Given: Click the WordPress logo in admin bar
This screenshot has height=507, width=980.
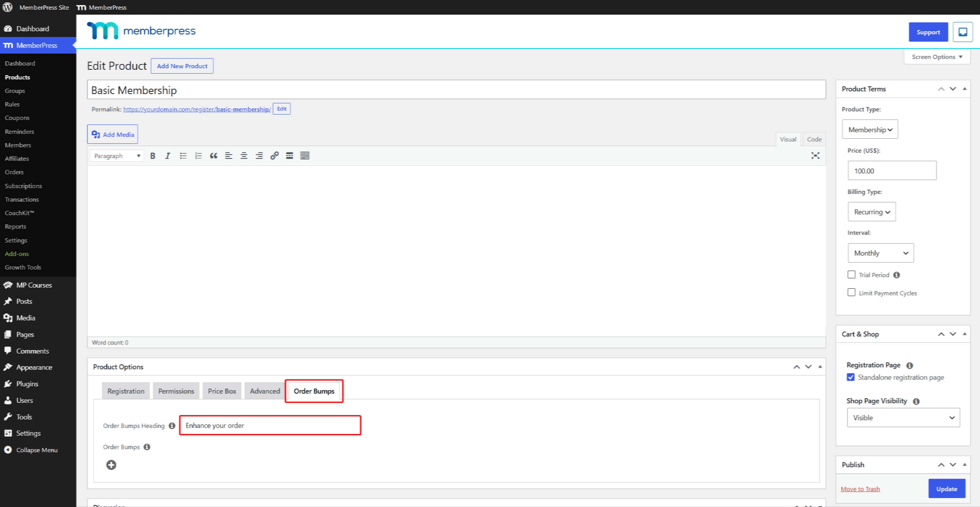Looking at the screenshot, I should click(x=8, y=7).
